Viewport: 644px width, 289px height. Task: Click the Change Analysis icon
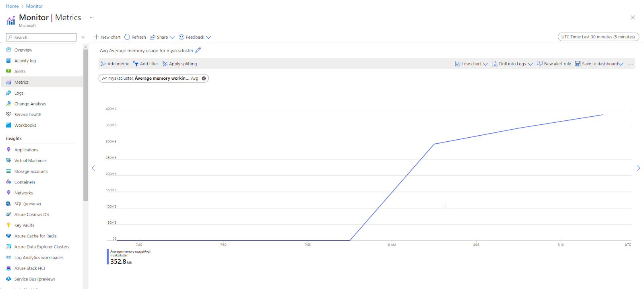pos(8,103)
